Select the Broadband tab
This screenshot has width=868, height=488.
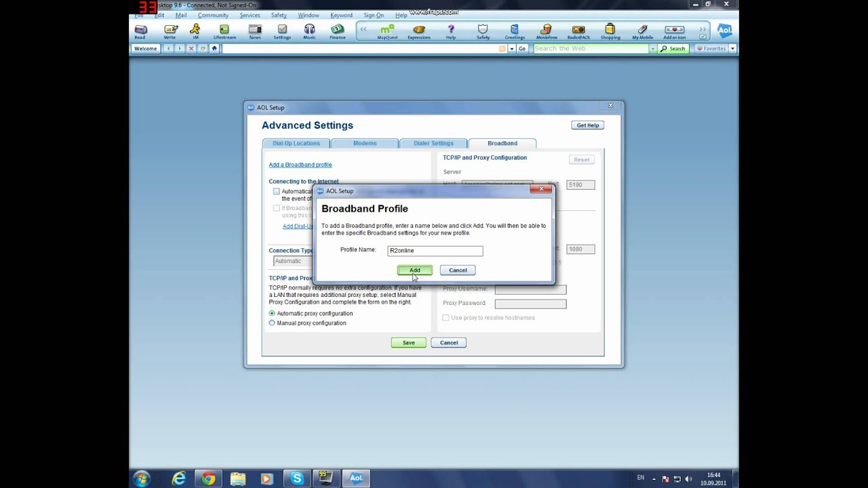502,143
